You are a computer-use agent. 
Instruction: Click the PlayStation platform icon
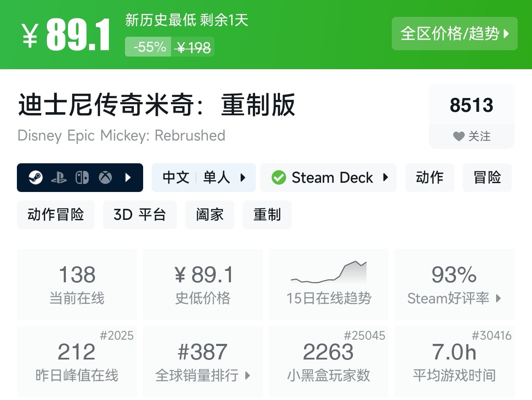59,178
